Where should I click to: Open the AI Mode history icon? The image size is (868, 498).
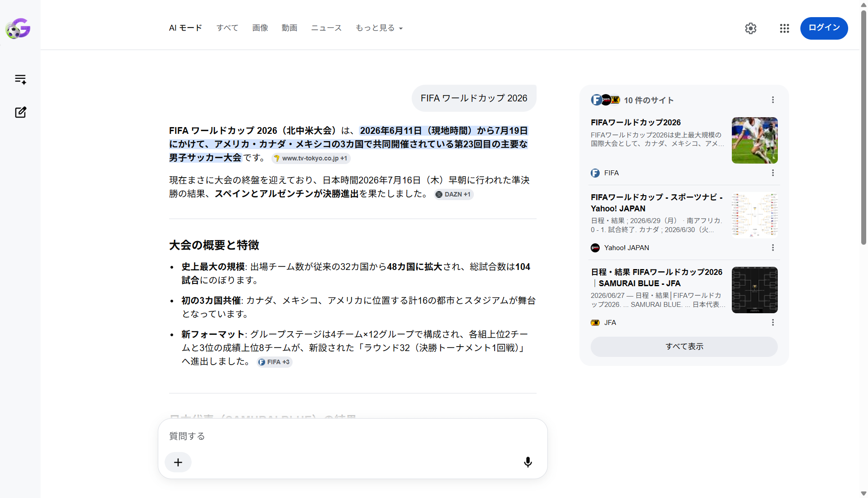click(20, 79)
